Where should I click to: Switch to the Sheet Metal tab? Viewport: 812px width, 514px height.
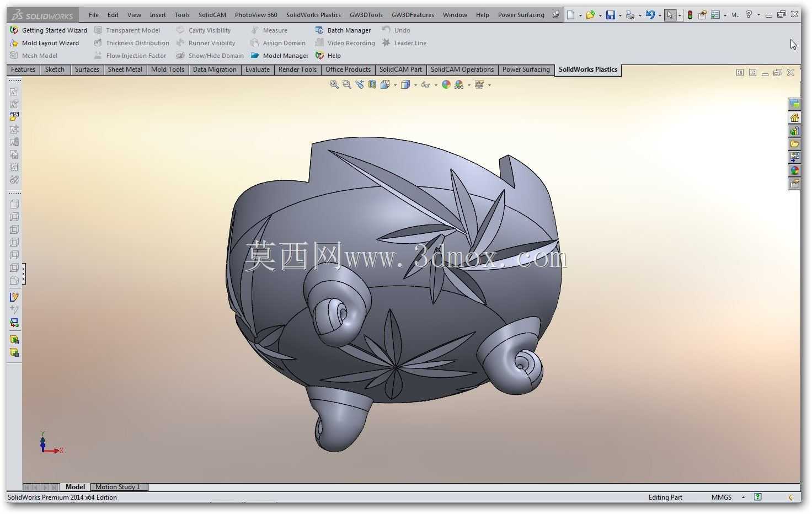(x=125, y=69)
